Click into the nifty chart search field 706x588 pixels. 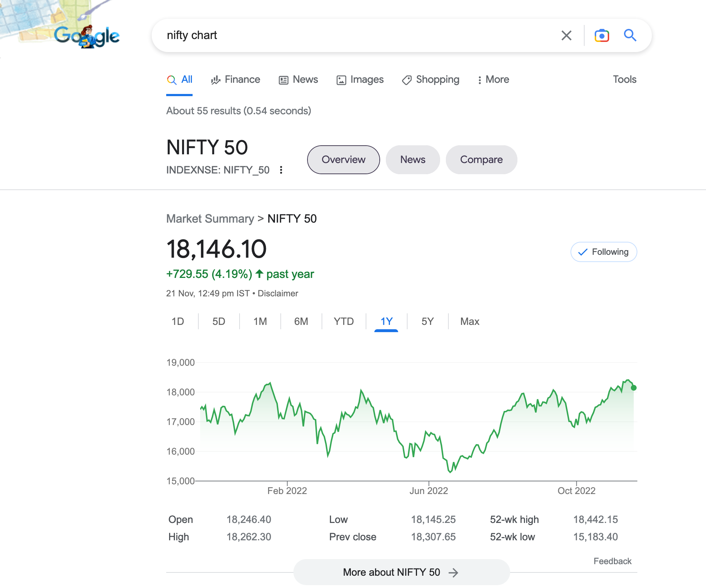coord(358,35)
